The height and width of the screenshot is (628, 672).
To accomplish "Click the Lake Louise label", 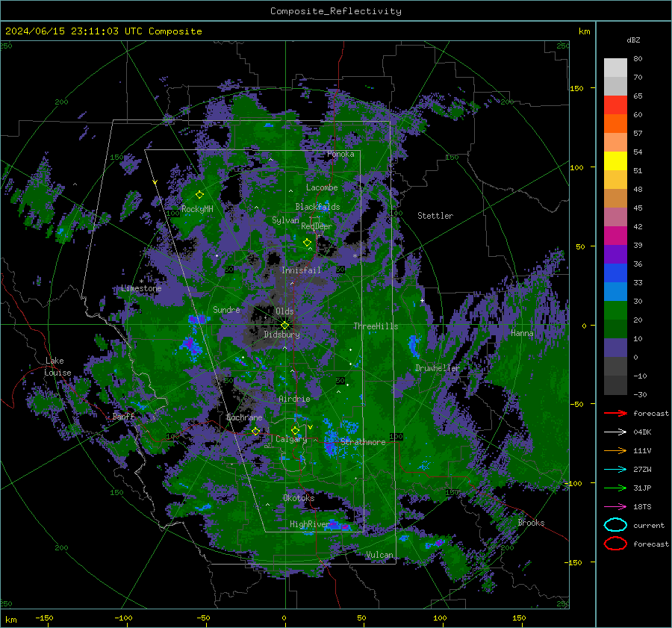I will 57,367.
